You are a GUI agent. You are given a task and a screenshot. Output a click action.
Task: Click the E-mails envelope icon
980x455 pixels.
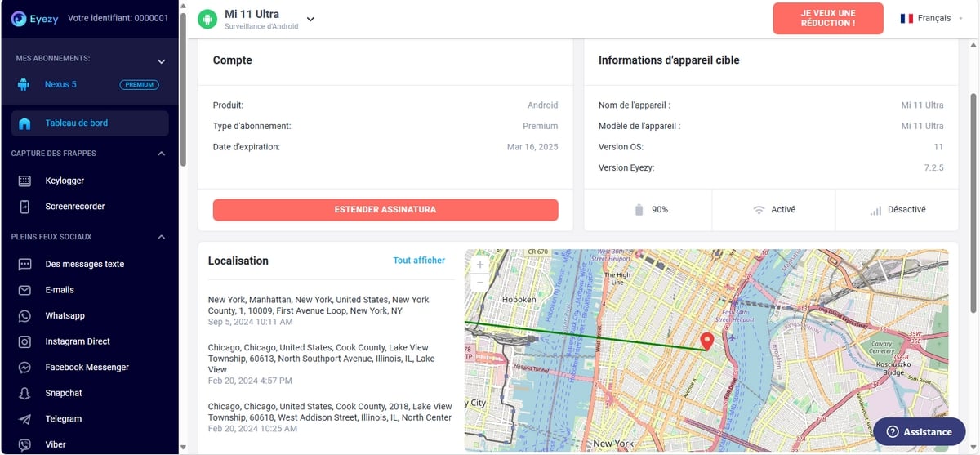(x=24, y=290)
